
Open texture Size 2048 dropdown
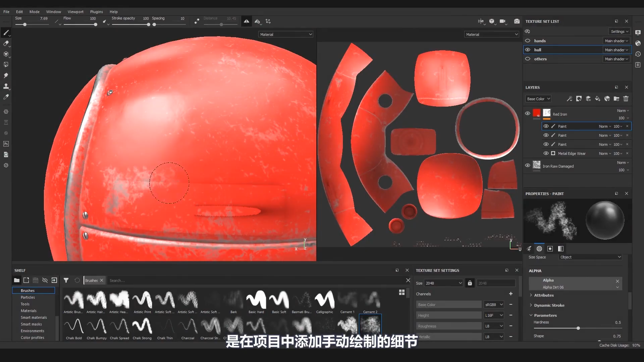coord(443,283)
